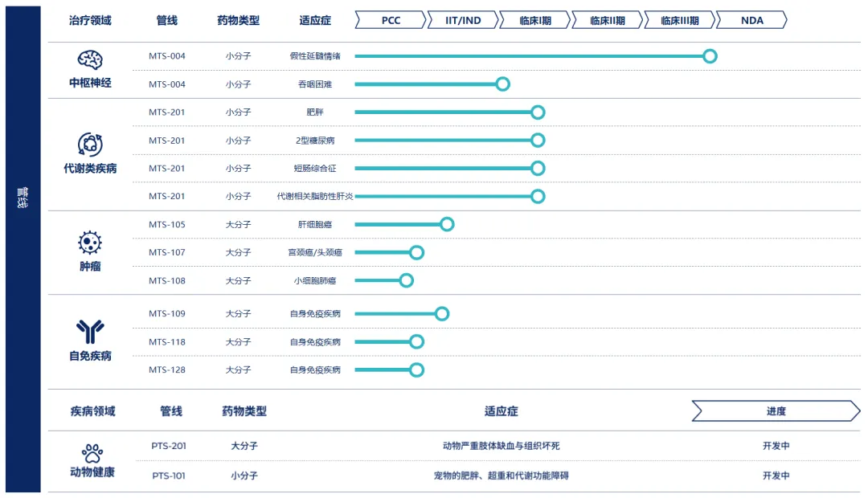
Task: Click pipeline code MTS-109
Action: [x=166, y=314]
